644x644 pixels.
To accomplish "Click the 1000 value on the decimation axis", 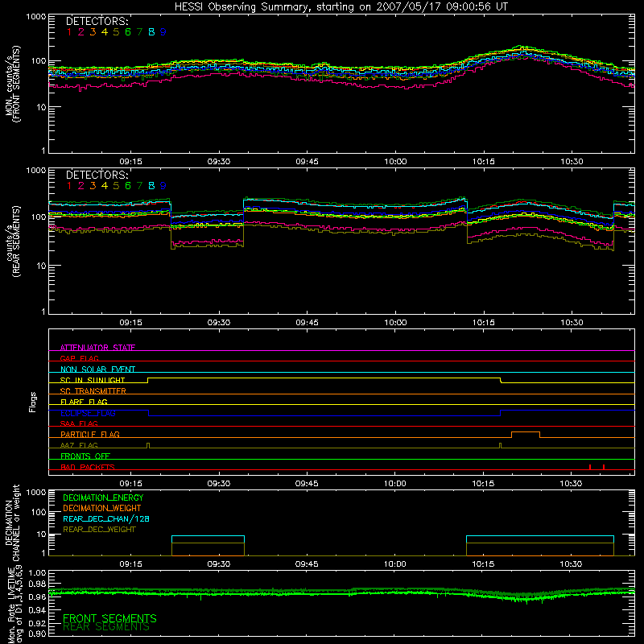I will (x=36, y=493).
